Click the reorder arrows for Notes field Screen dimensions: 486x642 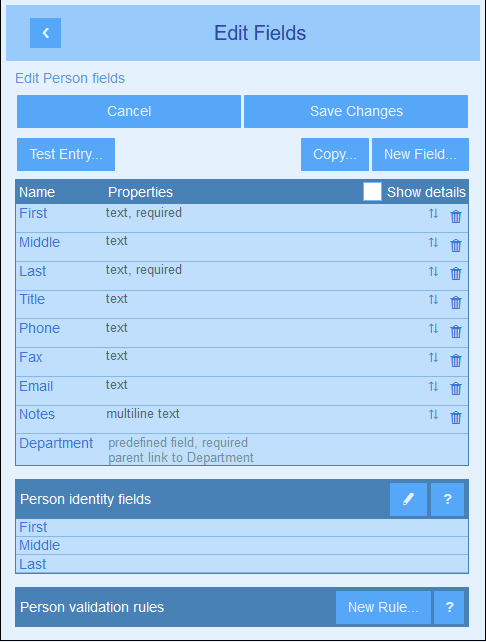pos(433,414)
